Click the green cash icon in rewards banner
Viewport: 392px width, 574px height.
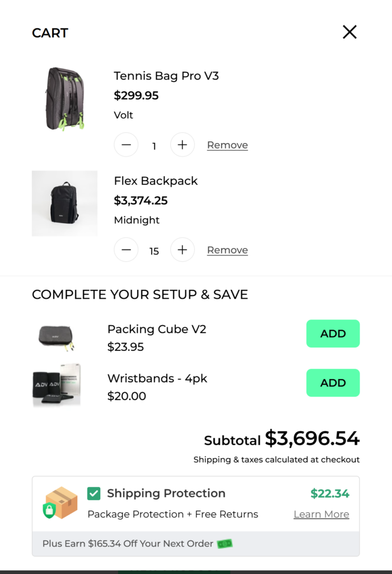click(x=225, y=544)
